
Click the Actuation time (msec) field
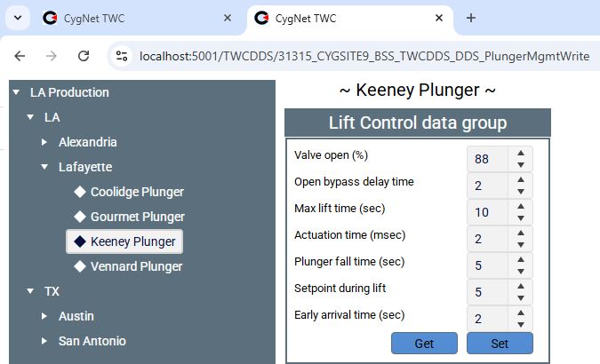click(x=487, y=239)
